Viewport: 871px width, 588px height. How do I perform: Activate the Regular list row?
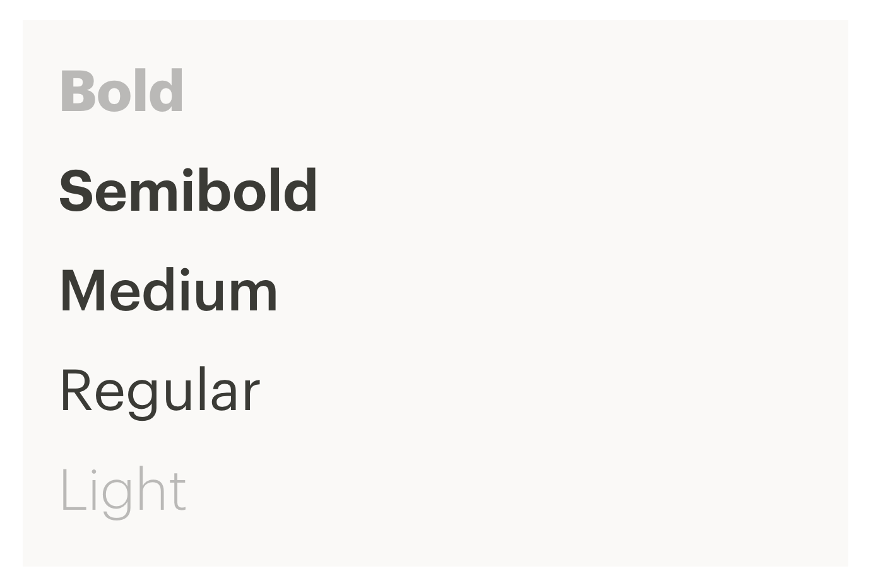click(x=160, y=392)
